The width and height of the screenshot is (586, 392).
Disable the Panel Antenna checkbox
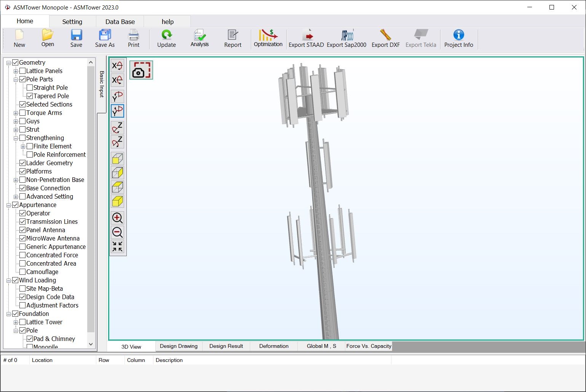pyautogui.click(x=22, y=230)
